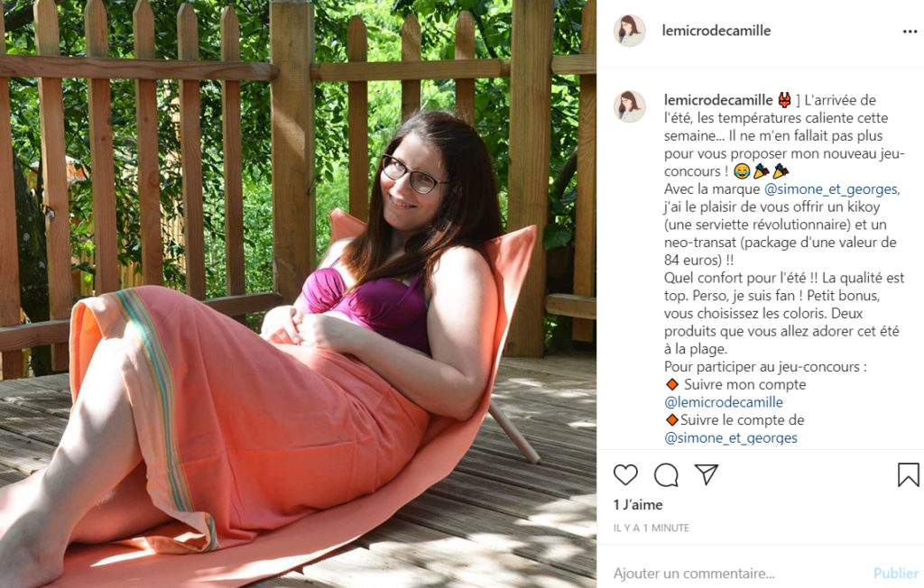
Task: Share the post with the paper plane icon
Action: pos(706,474)
